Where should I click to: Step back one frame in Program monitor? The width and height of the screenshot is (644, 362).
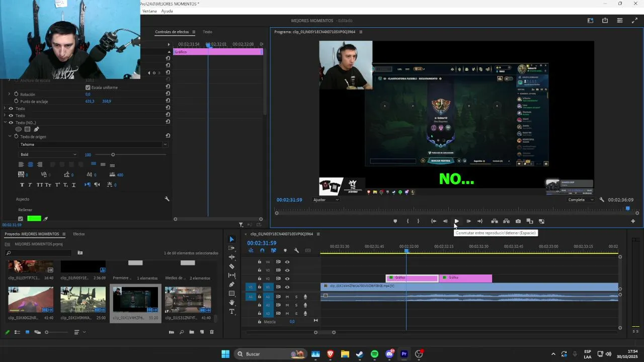(x=445, y=221)
